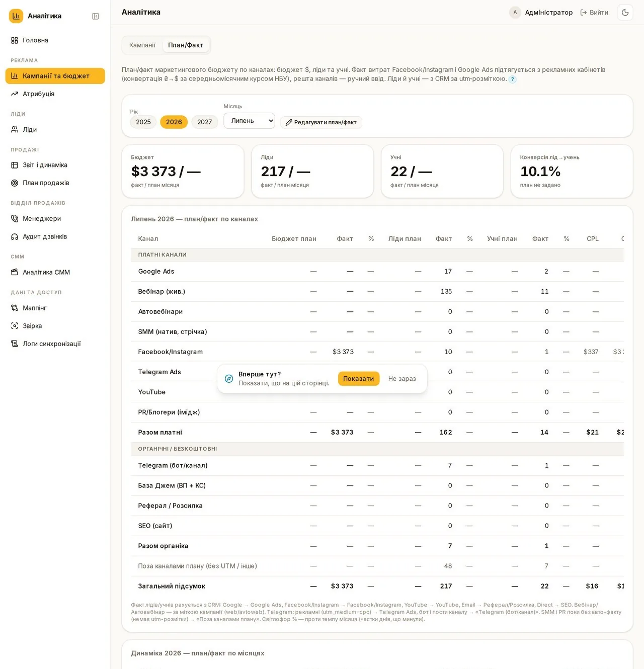Click the Ліди 217 summary card

[x=312, y=172]
